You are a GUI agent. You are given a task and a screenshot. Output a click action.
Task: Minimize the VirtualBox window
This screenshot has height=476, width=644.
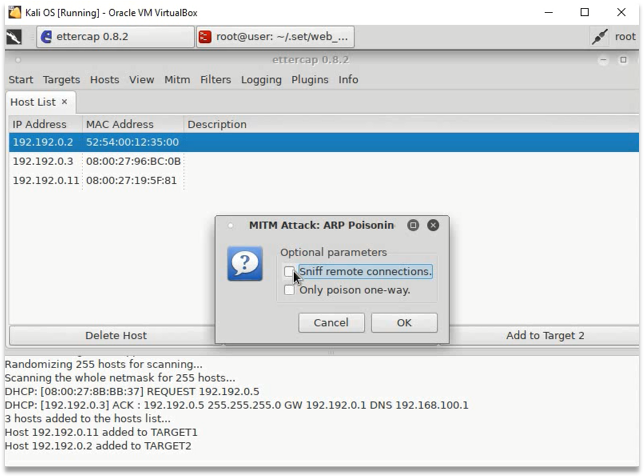(549, 12)
